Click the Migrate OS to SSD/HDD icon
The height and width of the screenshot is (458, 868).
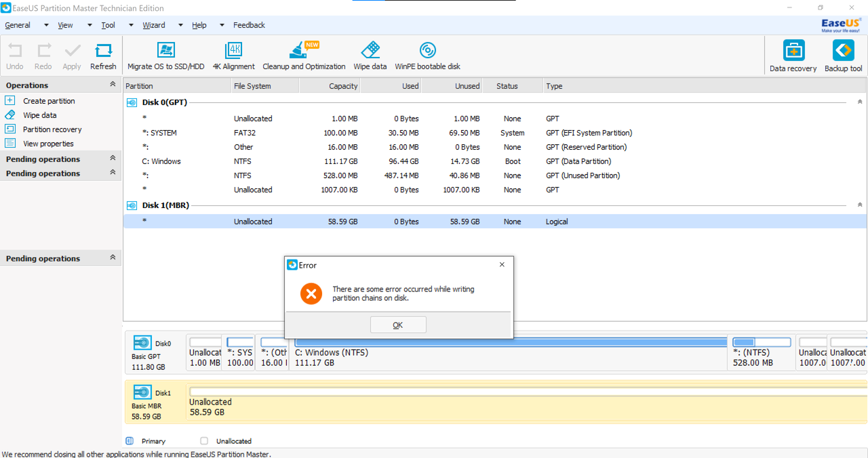coord(166,50)
